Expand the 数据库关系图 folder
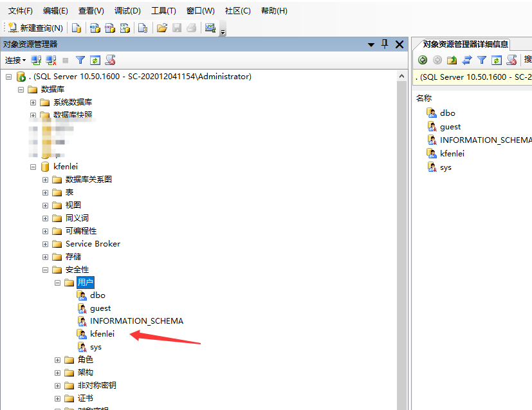 [46, 180]
